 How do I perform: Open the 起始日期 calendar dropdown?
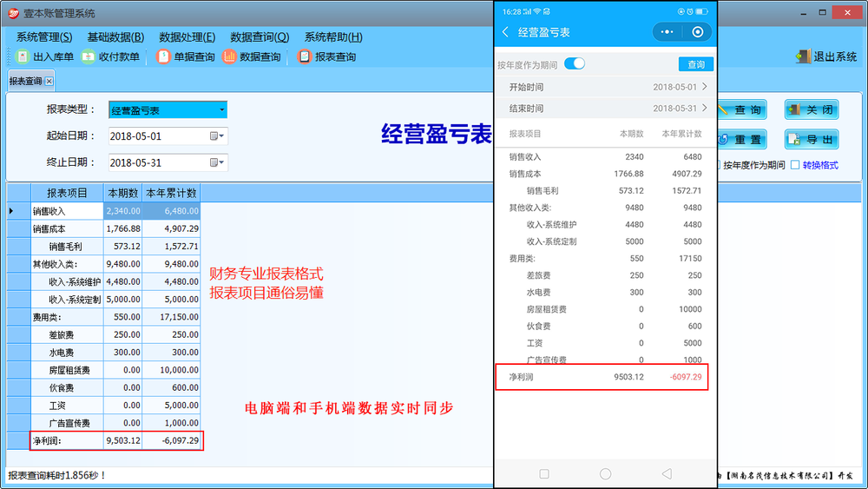[x=217, y=136]
